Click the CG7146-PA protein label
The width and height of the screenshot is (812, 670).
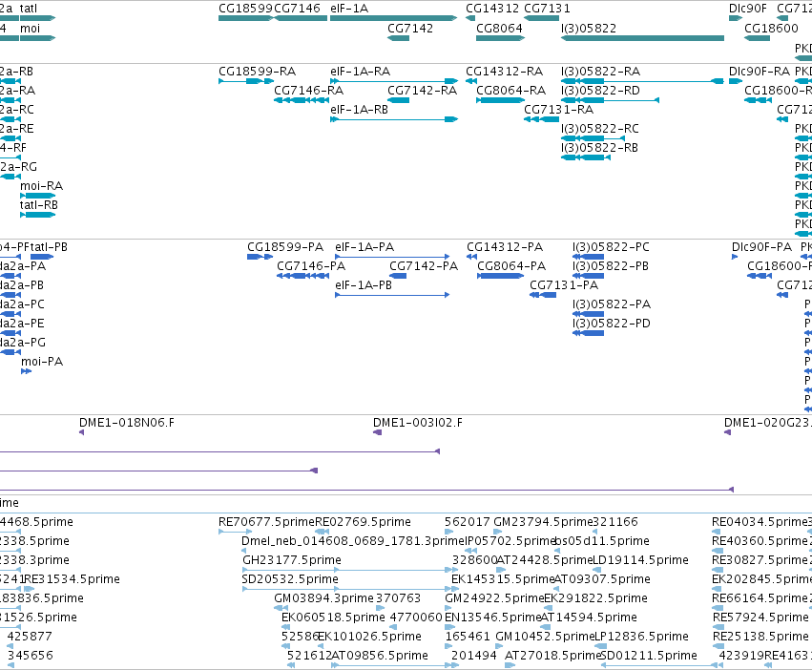[x=311, y=266]
